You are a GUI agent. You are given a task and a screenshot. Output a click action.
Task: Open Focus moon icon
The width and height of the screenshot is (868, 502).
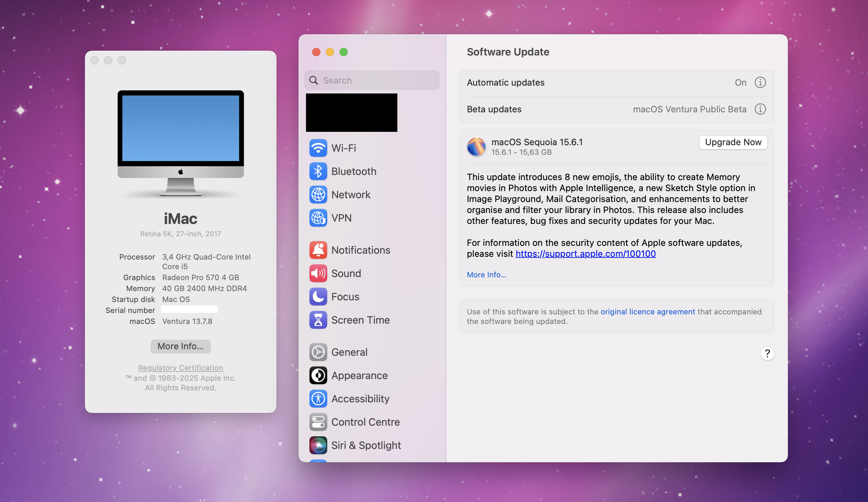pos(318,297)
